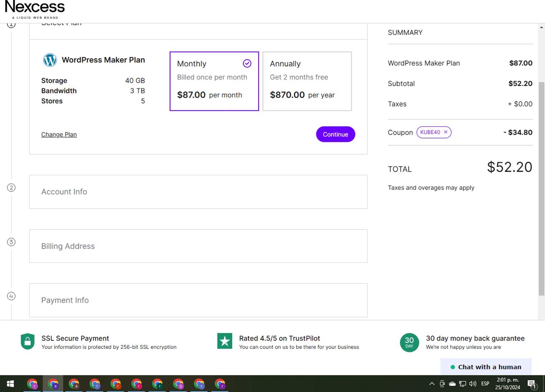Image resolution: width=545 pixels, height=392 pixels.
Task: Click the green TrustPilot star icon
Action: point(225,341)
